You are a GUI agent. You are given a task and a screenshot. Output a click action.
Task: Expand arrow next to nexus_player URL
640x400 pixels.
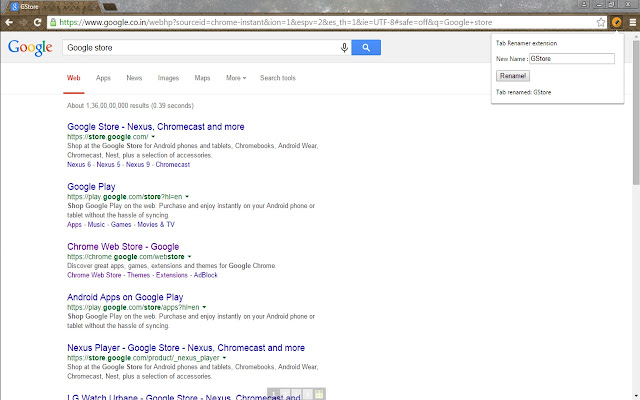tap(224, 358)
